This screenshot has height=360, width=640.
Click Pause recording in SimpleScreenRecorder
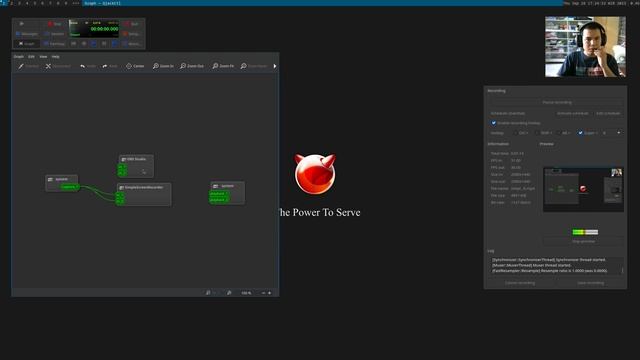click(x=557, y=102)
